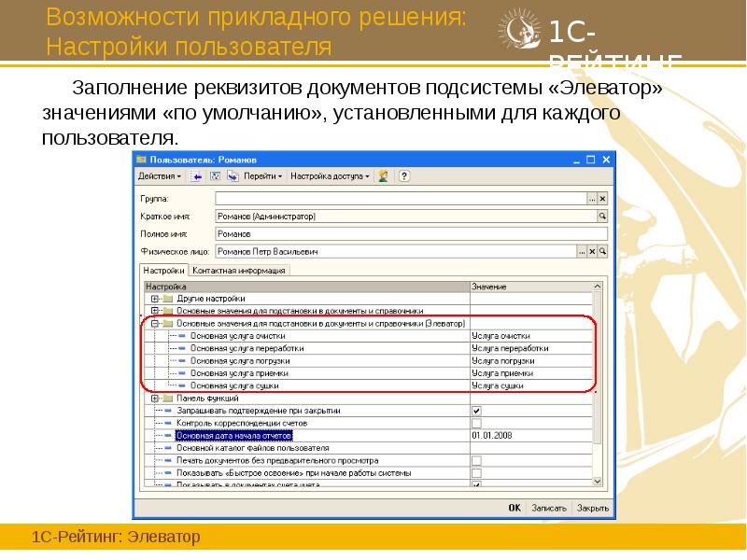The height and width of the screenshot is (560, 747).
Task: Click the reread toolbar icon
Action: point(214,177)
